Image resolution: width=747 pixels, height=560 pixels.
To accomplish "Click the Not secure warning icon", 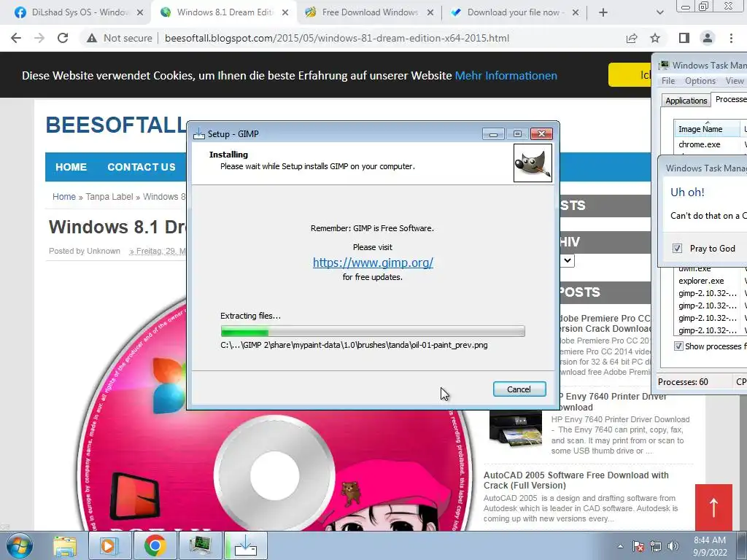I will 92,38.
